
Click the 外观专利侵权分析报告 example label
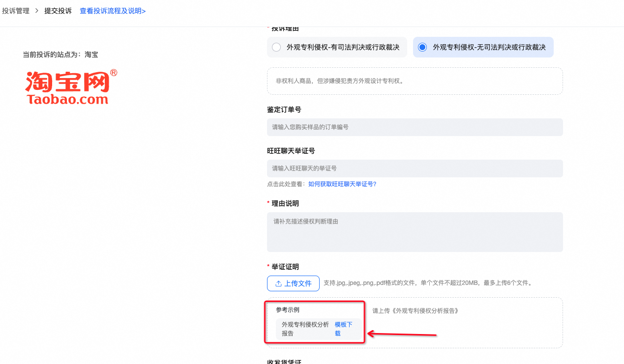click(x=305, y=329)
